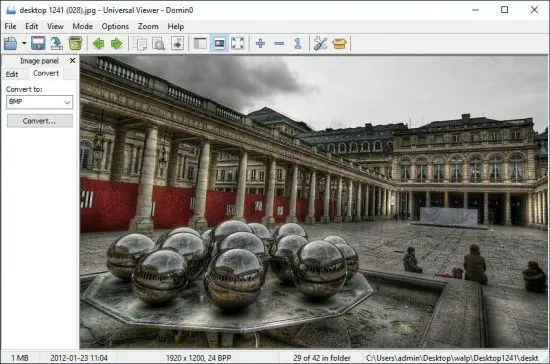Zoom out with the blue minus icon
Viewport: 550px width, 364px height.
[279, 43]
